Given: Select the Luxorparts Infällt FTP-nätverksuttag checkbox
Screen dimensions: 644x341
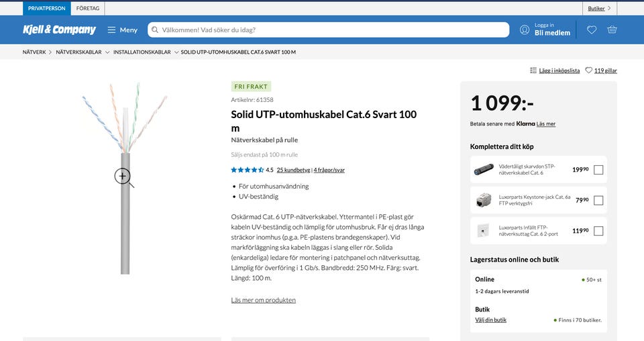Looking at the screenshot, I should point(598,231).
